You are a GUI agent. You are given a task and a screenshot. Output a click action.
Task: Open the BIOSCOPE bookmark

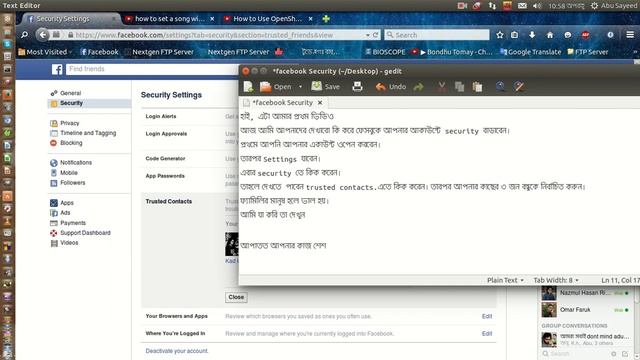(385, 52)
